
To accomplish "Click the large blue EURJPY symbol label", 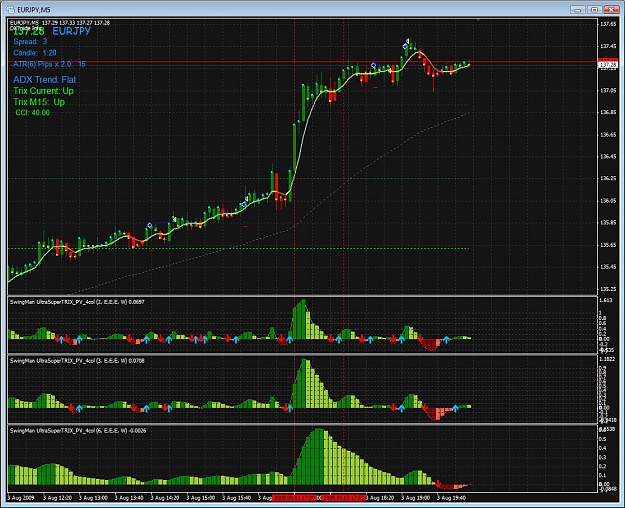I will [72, 32].
